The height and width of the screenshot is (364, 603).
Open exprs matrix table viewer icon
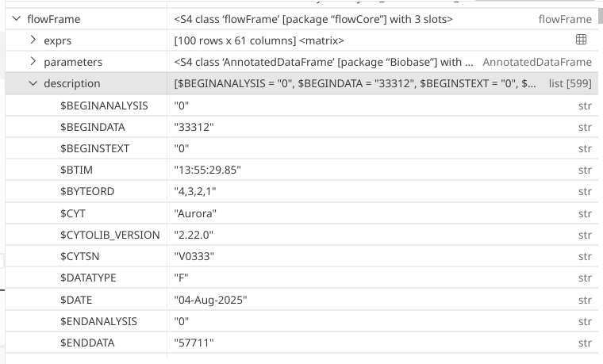coord(581,40)
